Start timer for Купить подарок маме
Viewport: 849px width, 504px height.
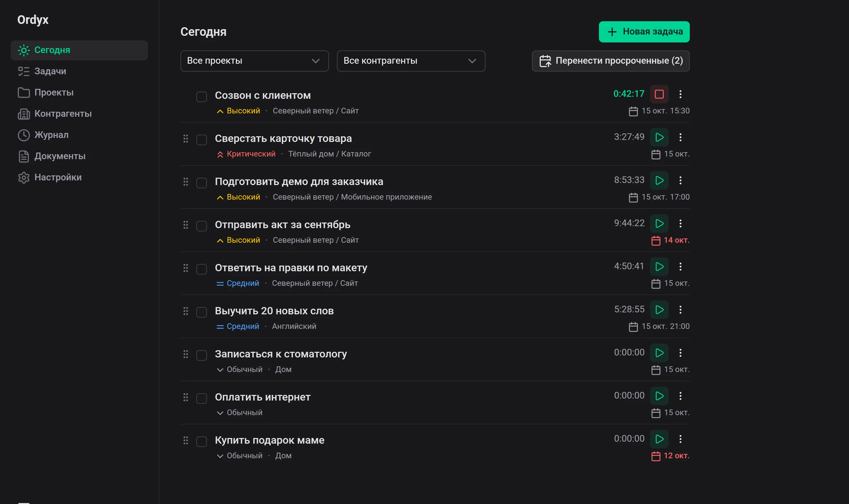coord(659,439)
